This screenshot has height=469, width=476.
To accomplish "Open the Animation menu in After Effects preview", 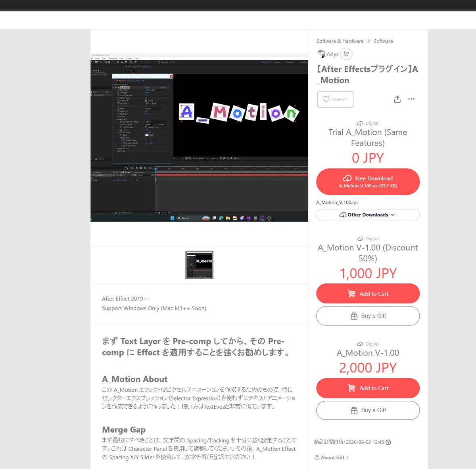I will 113,58.
